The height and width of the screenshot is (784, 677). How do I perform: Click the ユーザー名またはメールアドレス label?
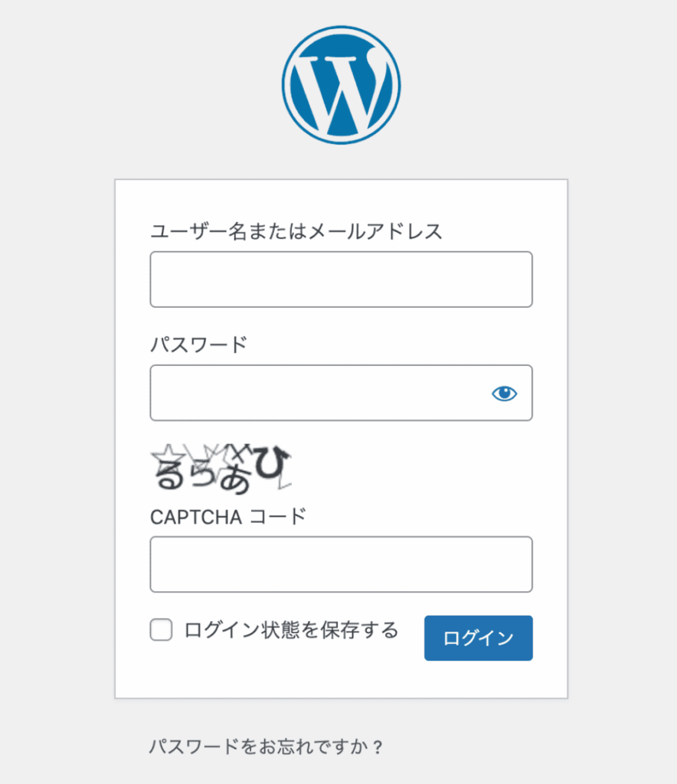[296, 231]
